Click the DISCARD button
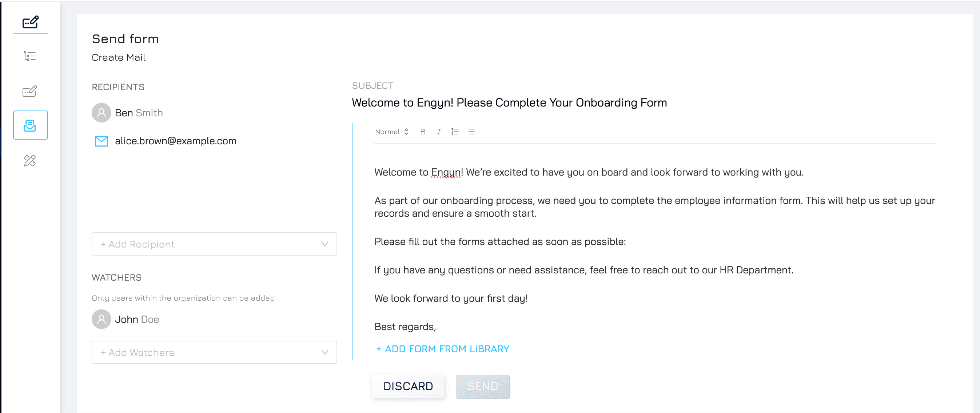 (x=408, y=386)
